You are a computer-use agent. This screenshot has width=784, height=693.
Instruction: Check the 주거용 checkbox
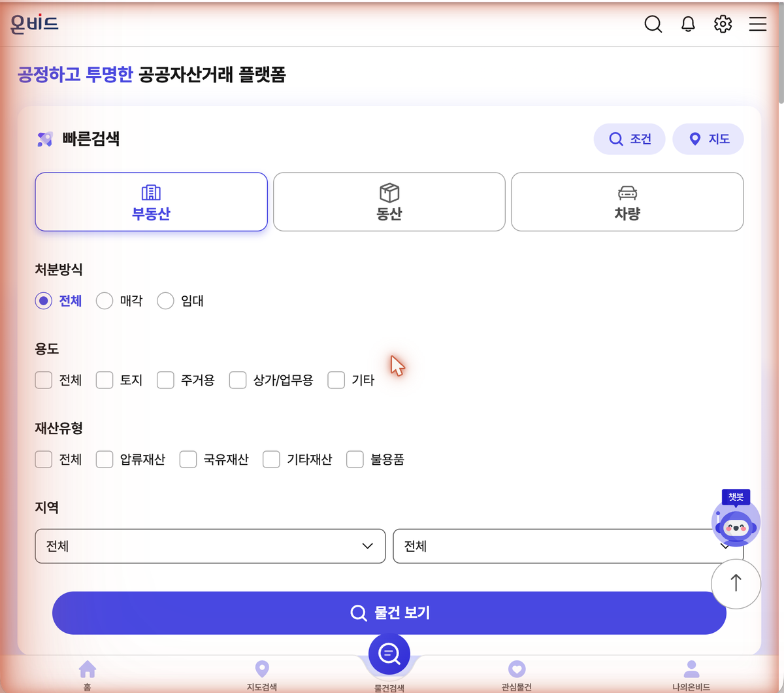(165, 380)
